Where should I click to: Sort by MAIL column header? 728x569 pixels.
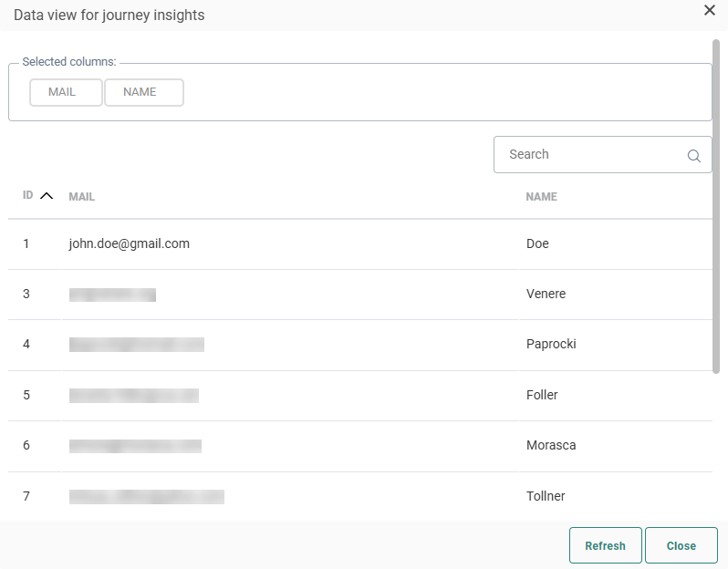tap(82, 197)
